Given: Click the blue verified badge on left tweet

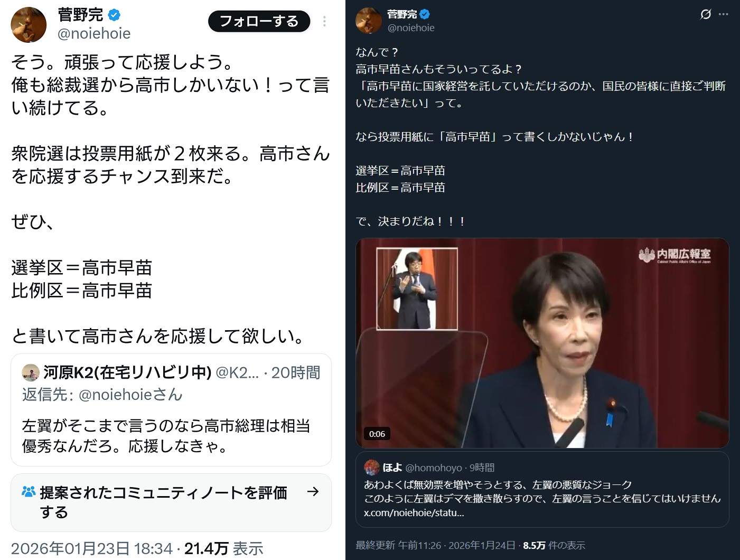Looking at the screenshot, I should pyautogui.click(x=114, y=15).
